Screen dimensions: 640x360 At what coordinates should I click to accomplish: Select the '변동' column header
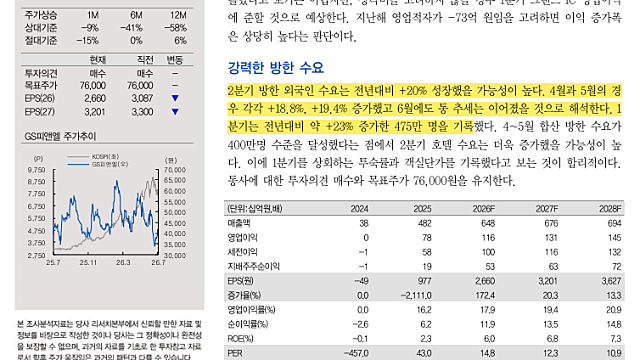(175, 60)
